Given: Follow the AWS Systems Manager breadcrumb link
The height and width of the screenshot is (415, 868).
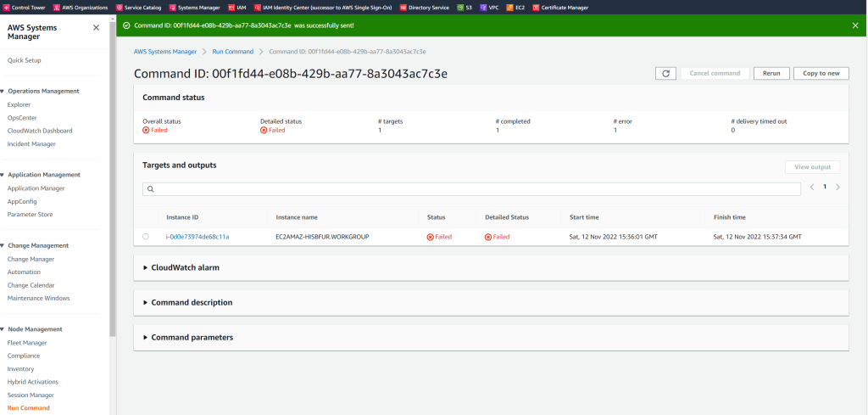Looking at the screenshot, I should (x=165, y=52).
